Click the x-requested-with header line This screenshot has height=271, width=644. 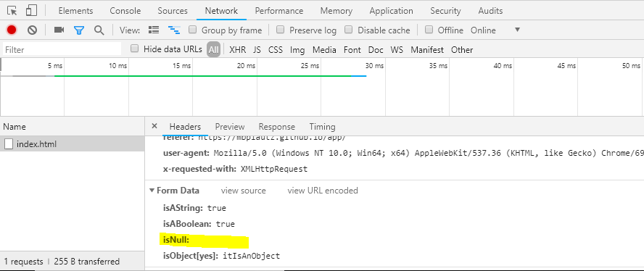point(236,169)
